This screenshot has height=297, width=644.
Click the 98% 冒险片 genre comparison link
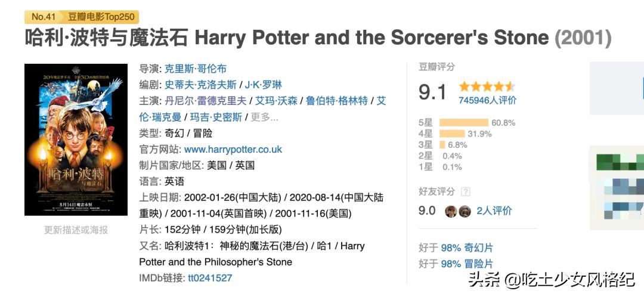pos(467,264)
